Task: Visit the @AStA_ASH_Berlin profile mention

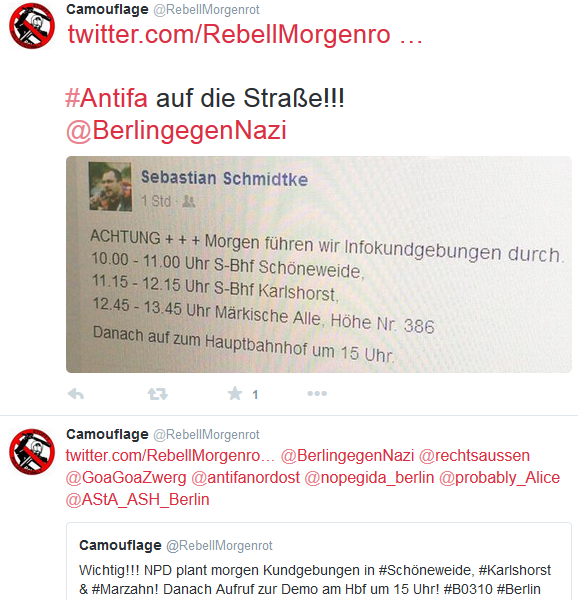Action: point(138,500)
